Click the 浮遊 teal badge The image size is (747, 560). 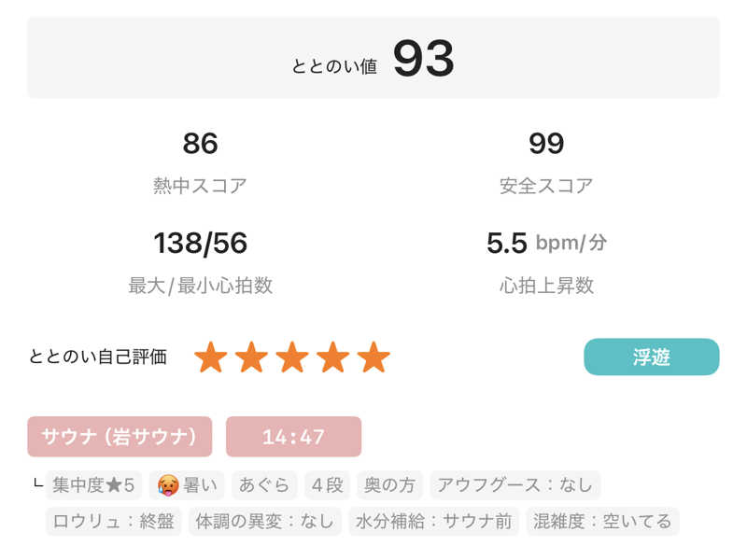tap(651, 357)
